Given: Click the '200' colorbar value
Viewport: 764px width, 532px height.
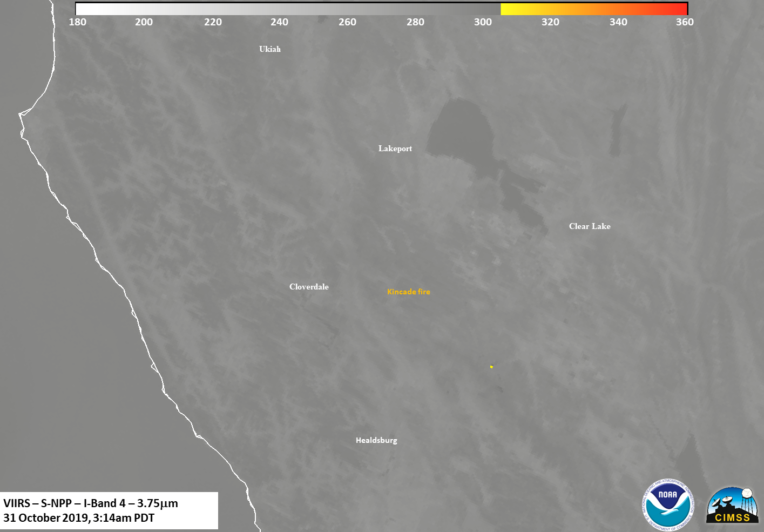Looking at the screenshot, I should click(144, 22).
